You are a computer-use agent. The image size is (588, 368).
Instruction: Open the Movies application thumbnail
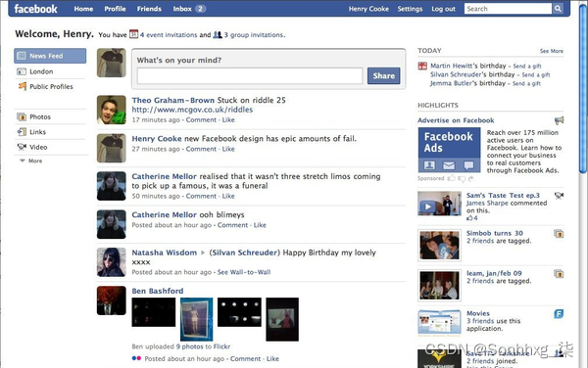click(x=439, y=322)
